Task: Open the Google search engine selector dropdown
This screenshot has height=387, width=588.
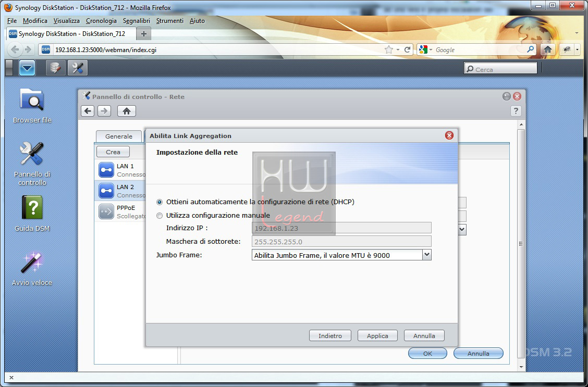Action: [x=425, y=49]
